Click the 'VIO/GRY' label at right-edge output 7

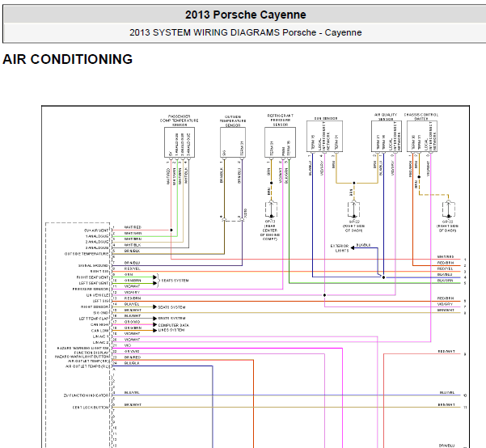pos(445,304)
